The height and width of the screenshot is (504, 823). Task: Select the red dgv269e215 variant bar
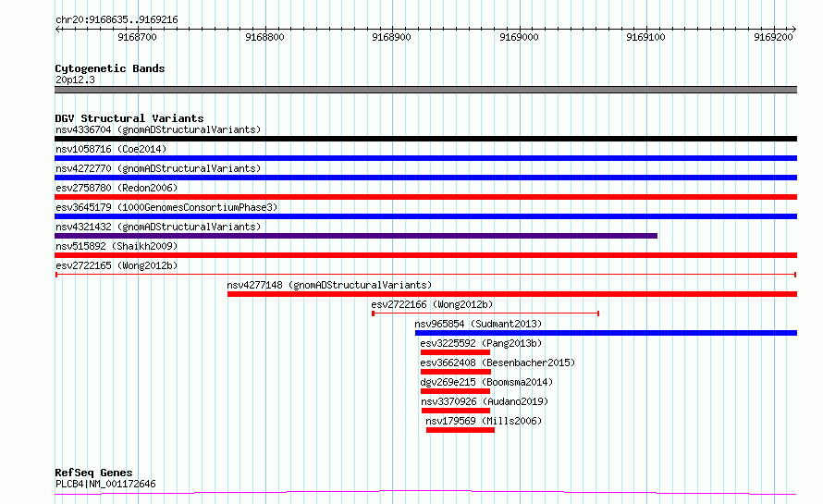455,391
